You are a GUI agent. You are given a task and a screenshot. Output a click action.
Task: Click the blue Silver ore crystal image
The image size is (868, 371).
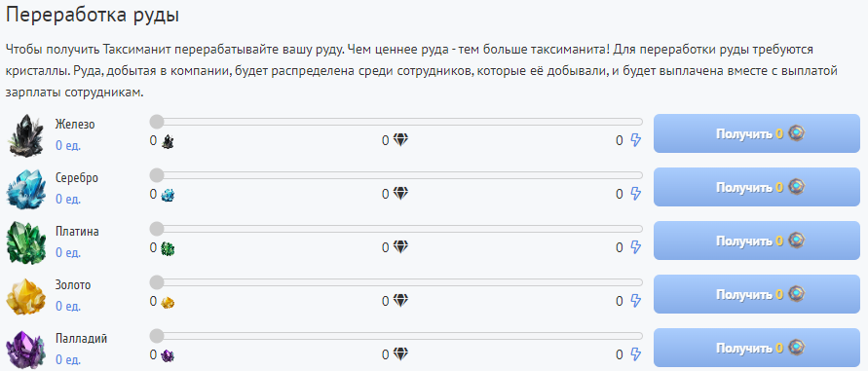[x=25, y=188]
